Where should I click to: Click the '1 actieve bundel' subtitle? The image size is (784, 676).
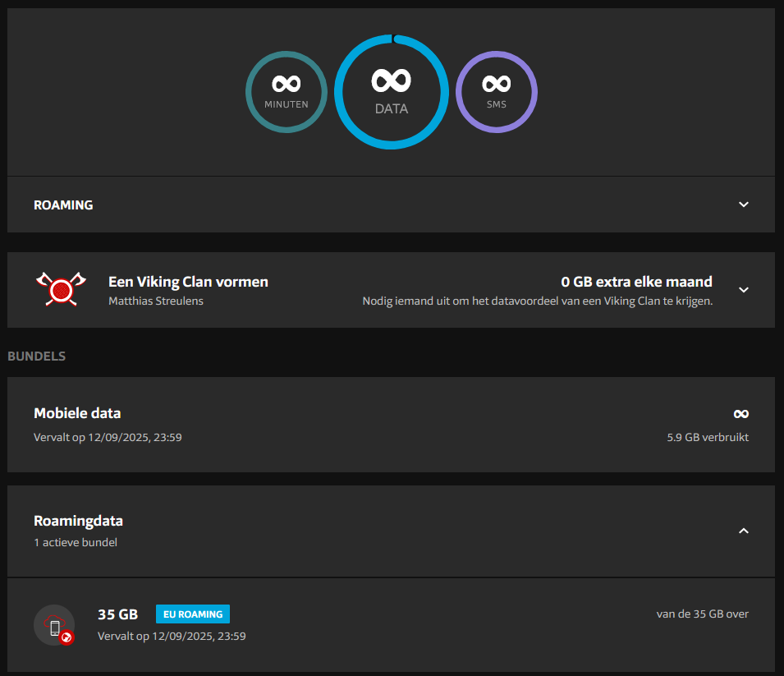point(76,542)
